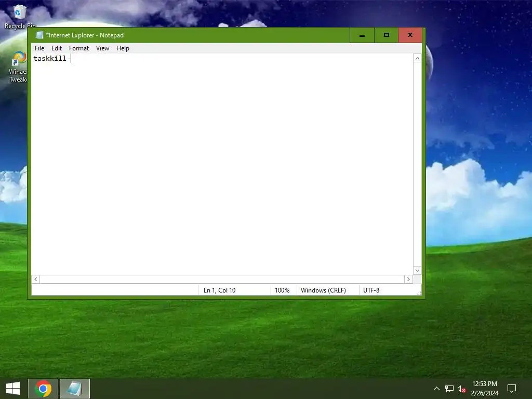The width and height of the screenshot is (532, 399).
Task: Click in the Notepad text area
Action: (x=222, y=164)
